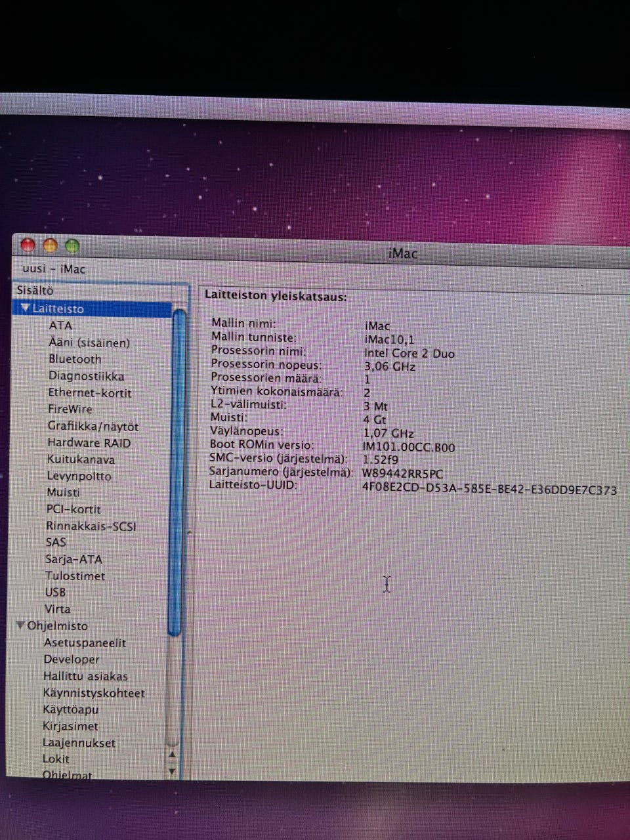Click the processor speed 3,06 GHz
Viewport: 630px width, 840px height.
390,367
